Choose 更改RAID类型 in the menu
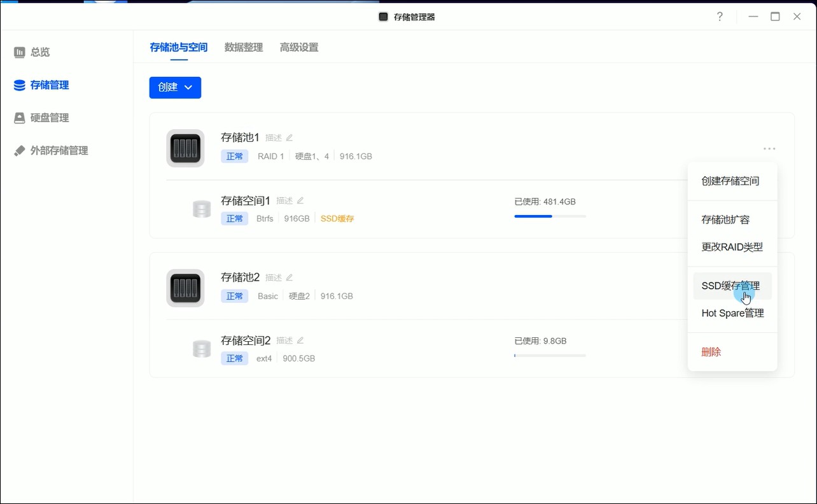 click(x=732, y=247)
